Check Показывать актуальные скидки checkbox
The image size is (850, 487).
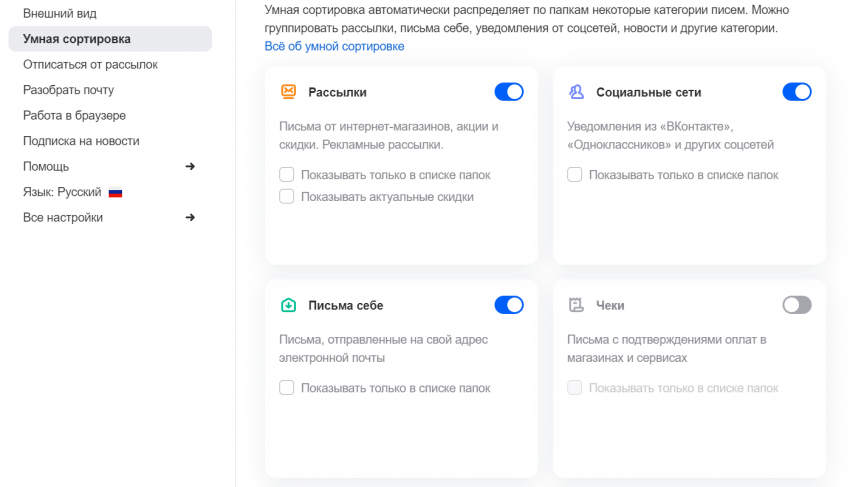pos(287,197)
